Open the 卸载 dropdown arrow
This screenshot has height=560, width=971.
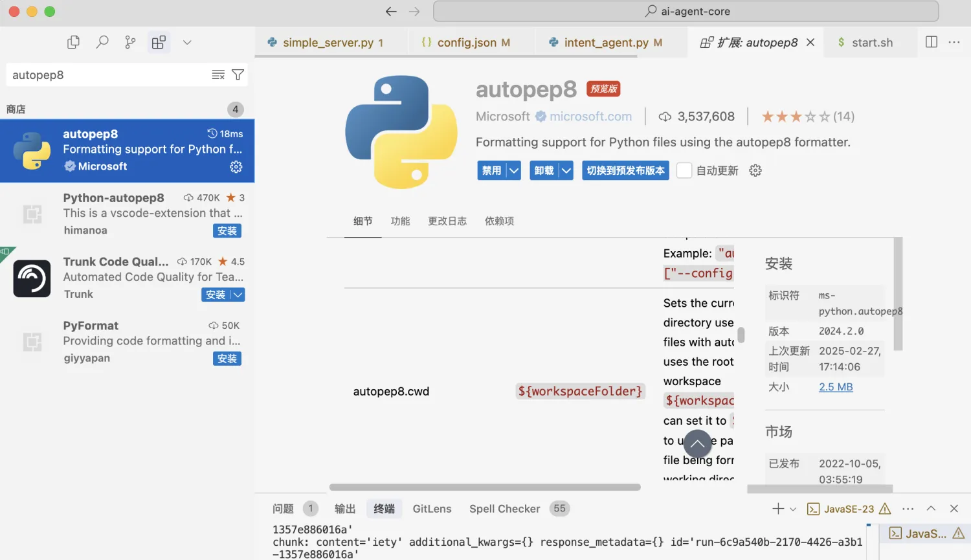click(566, 171)
